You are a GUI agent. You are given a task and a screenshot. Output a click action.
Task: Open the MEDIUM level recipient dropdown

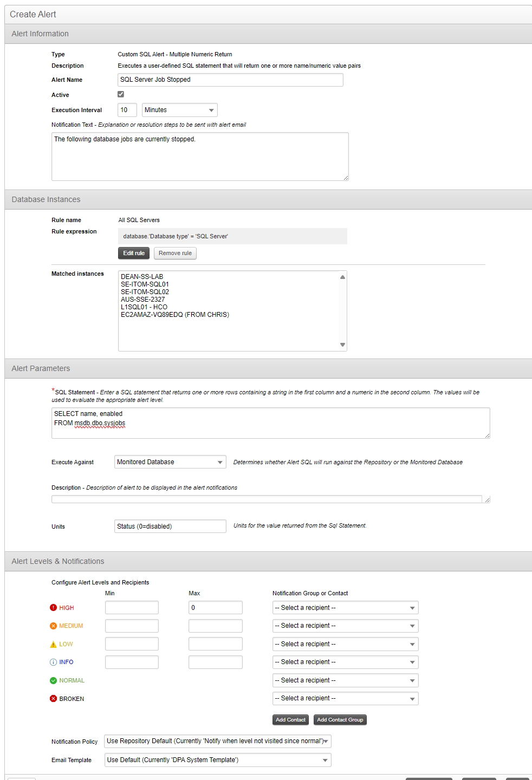[345, 626]
